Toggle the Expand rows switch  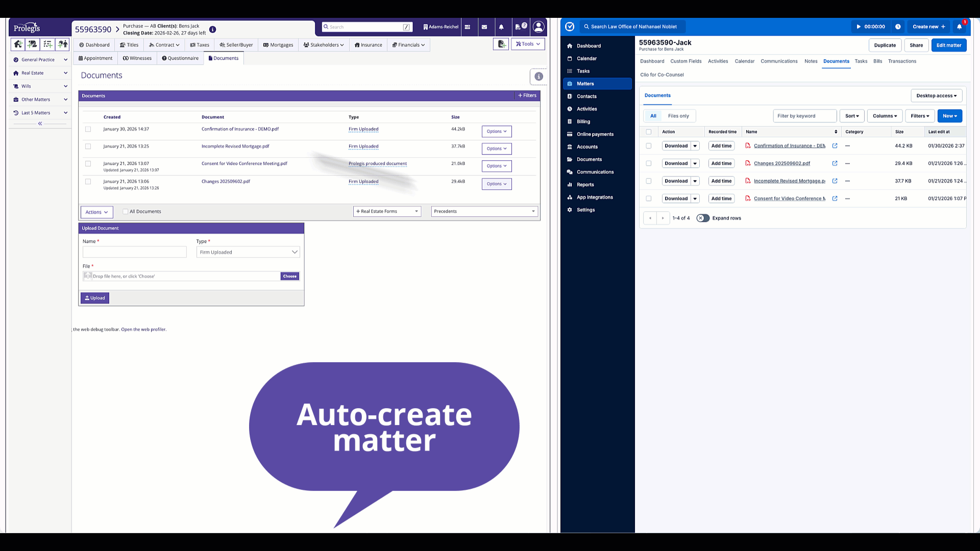[x=703, y=218]
